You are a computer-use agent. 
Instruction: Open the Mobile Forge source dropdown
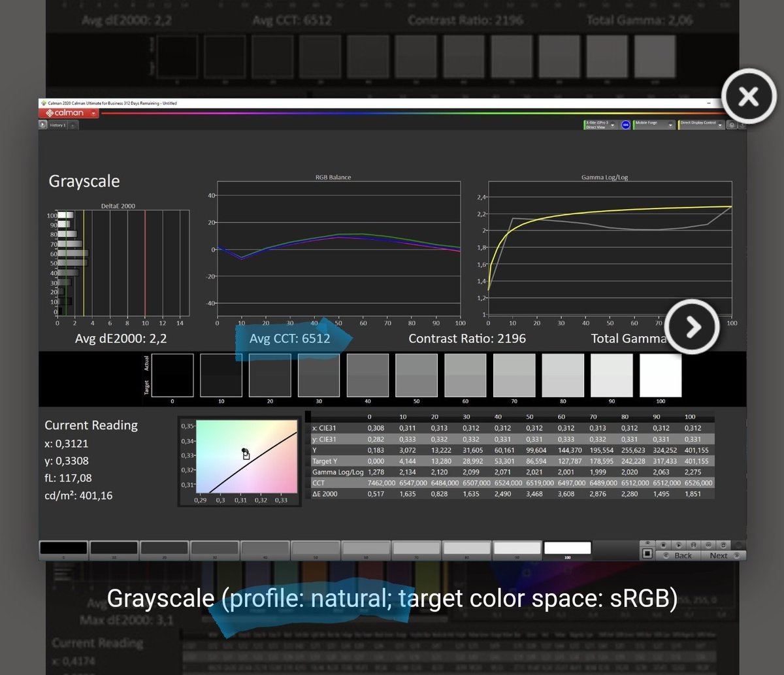coord(653,124)
